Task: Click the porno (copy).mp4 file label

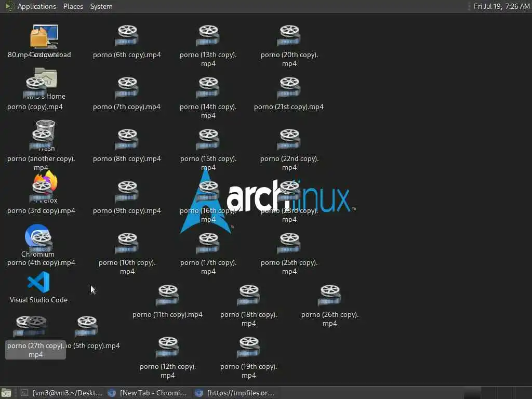Action: pos(35,107)
